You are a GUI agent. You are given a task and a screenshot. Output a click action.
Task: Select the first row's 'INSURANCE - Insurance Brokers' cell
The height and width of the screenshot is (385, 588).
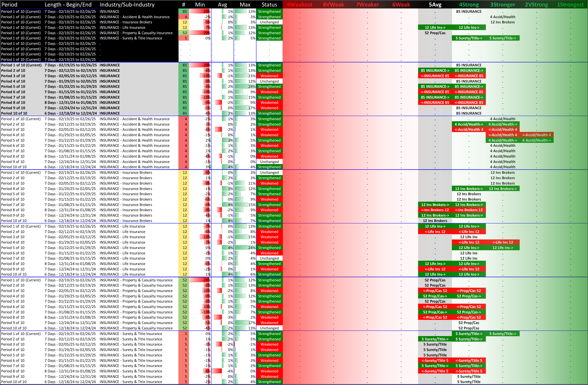[126, 22]
